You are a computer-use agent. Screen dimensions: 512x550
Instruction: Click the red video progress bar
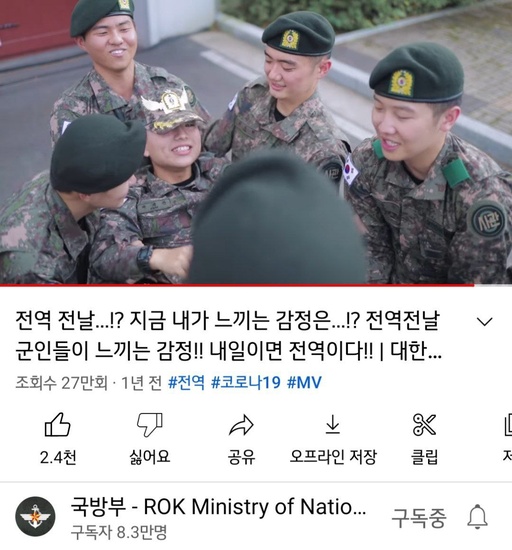pos(237,285)
